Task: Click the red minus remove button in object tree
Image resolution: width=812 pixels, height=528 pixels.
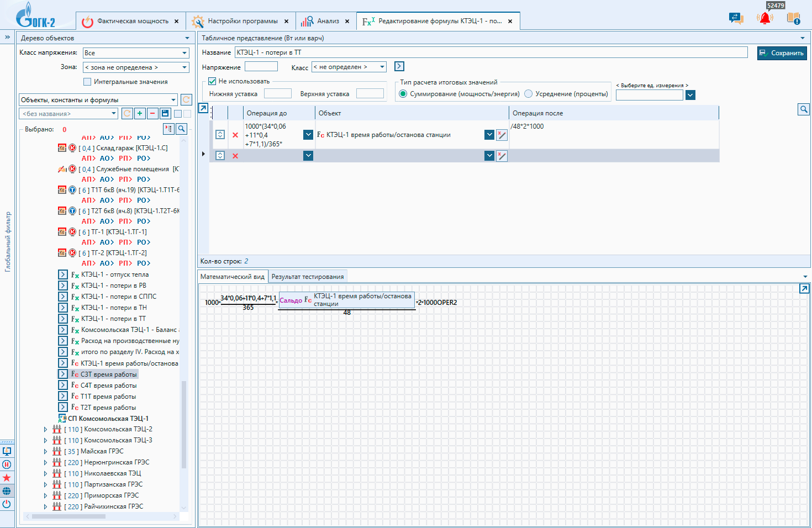Action: 152,113
